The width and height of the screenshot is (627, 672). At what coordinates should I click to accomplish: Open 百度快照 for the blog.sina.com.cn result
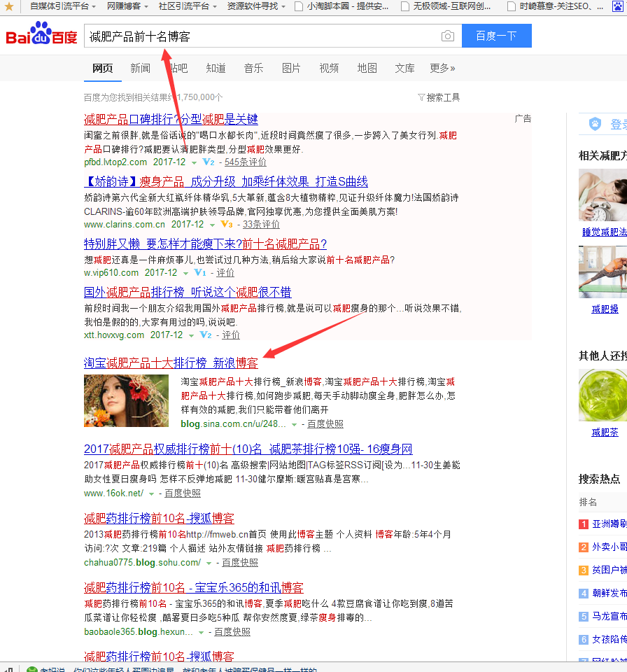pyautogui.click(x=325, y=424)
